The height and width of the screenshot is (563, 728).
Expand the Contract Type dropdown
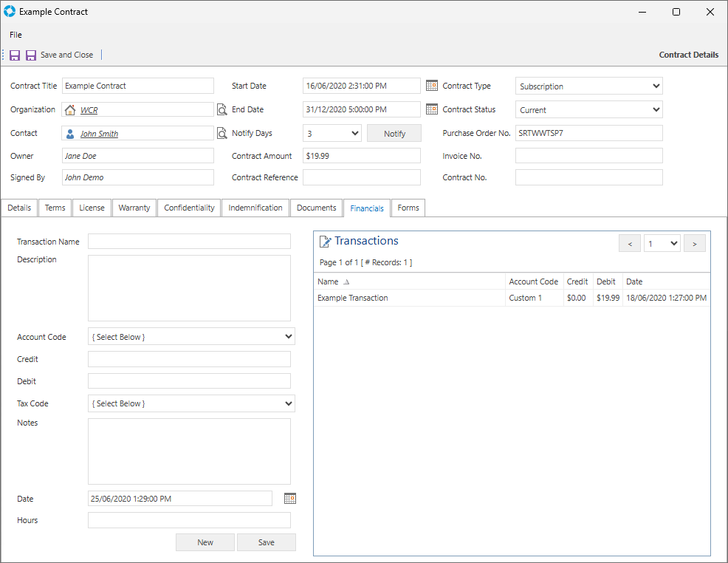tap(656, 86)
